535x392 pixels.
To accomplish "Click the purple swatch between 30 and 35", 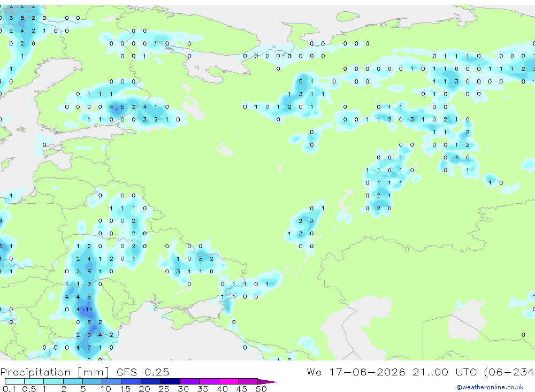I will pos(190,381).
